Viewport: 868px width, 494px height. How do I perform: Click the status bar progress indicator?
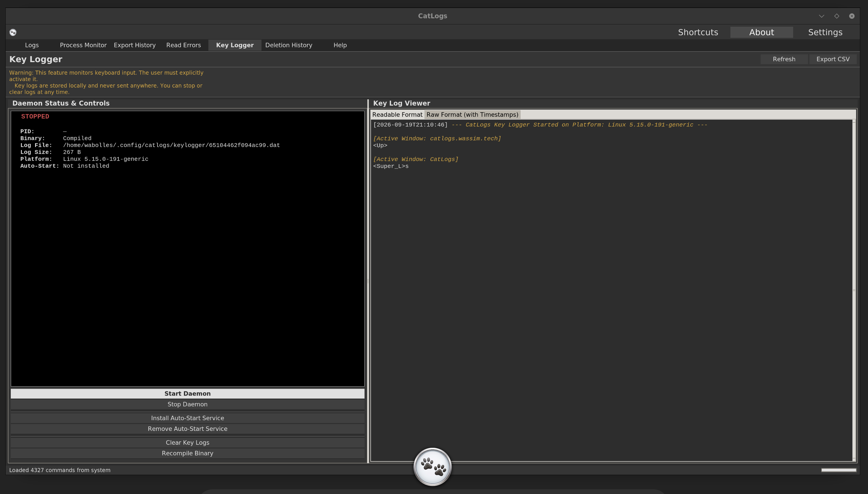pos(839,470)
